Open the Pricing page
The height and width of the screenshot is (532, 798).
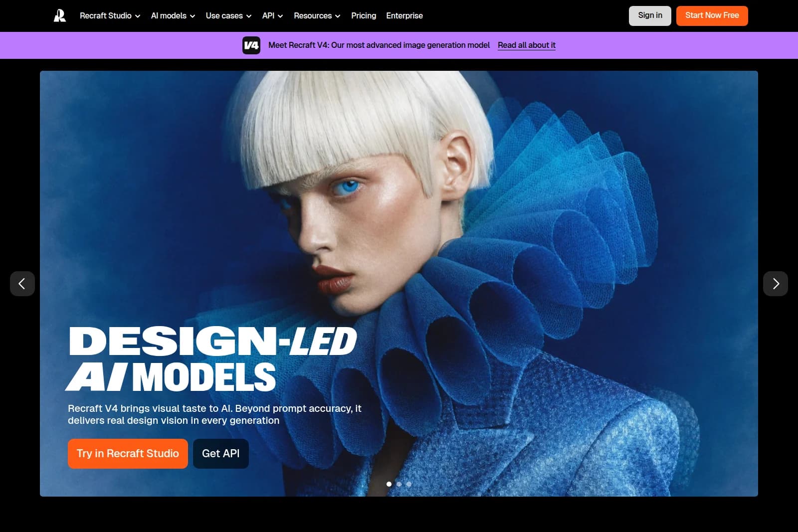(x=364, y=16)
